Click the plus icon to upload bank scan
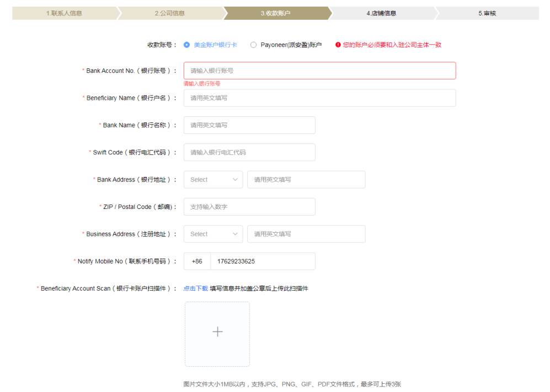Viewport: 550px width, 392px height. [217, 332]
